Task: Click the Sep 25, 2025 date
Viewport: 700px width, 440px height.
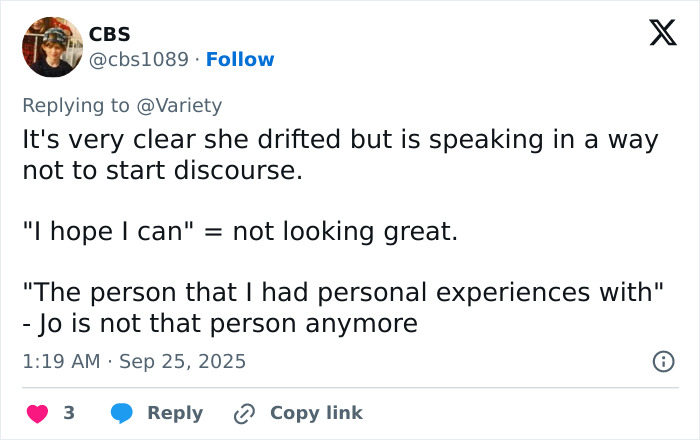Action: tap(182, 361)
